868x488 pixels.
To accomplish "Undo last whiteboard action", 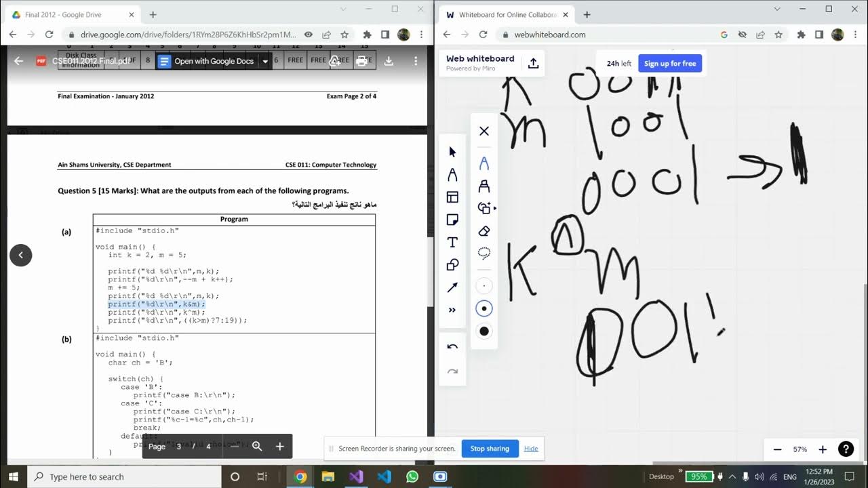I will pos(452,347).
